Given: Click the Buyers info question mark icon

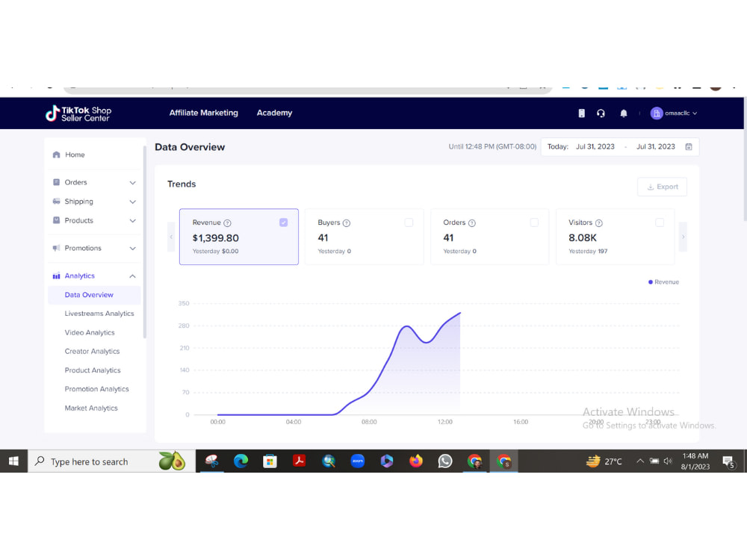Looking at the screenshot, I should (347, 223).
